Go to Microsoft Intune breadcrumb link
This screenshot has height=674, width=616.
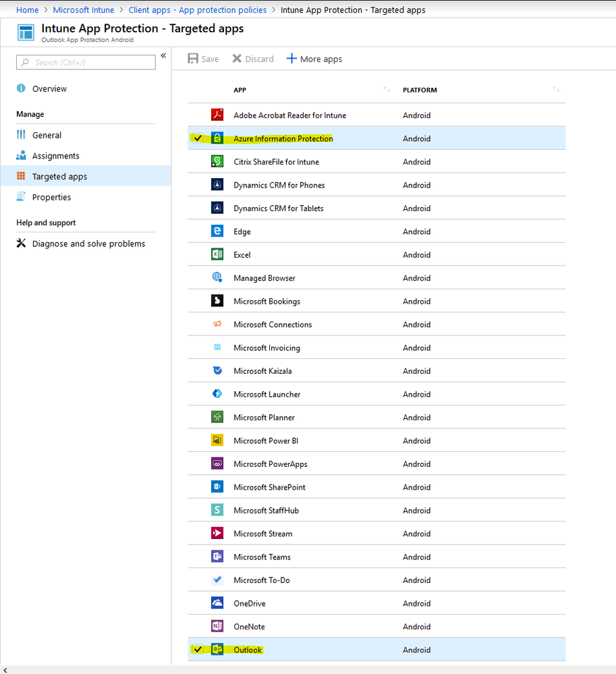(x=84, y=10)
